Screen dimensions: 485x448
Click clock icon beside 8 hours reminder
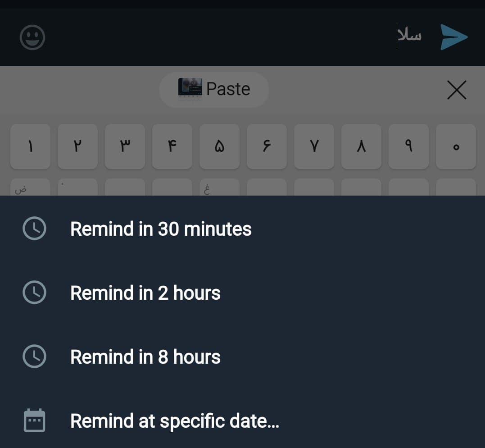[34, 357]
